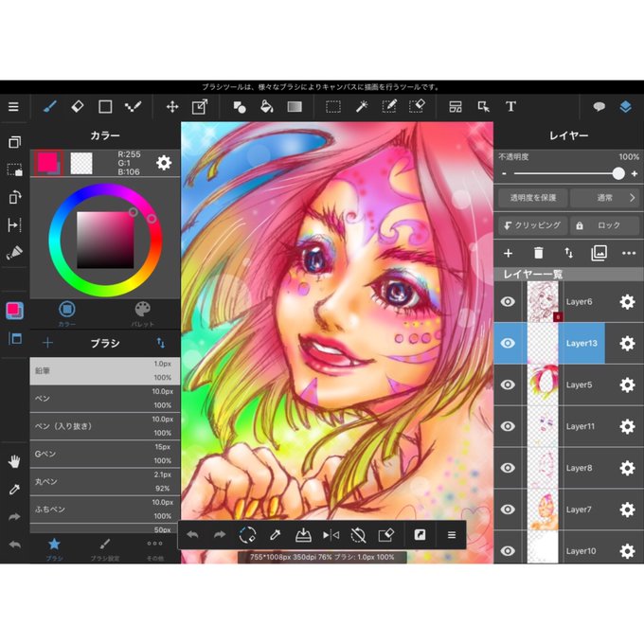Image resolution: width=644 pixels, height=644 pixels.
Task: Click undo in the floating canvas toolbar
Action: click(x=192, y=535)
